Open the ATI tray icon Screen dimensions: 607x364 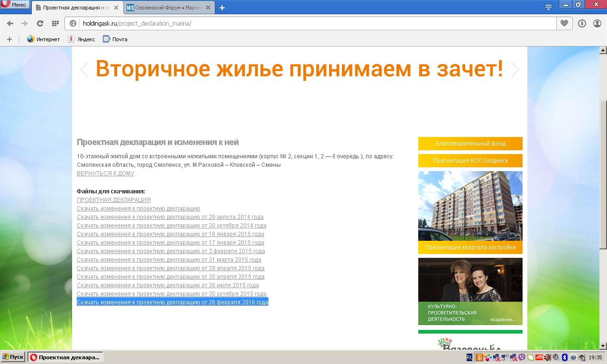click(x=539, y=357)
